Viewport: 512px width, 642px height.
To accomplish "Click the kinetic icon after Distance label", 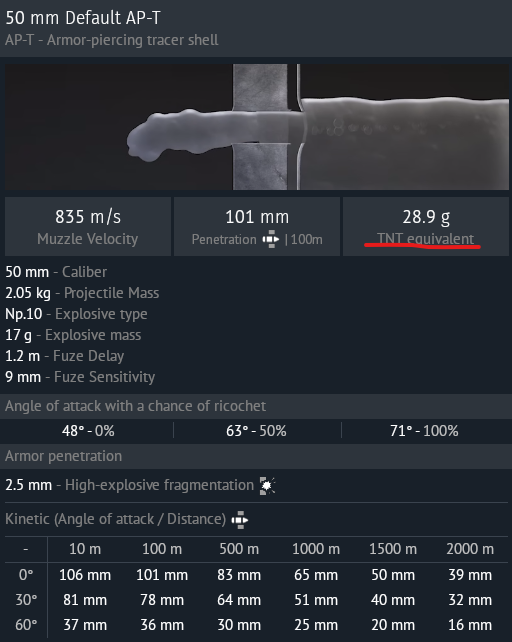I will pyautogui.click(x=240, y=520).
